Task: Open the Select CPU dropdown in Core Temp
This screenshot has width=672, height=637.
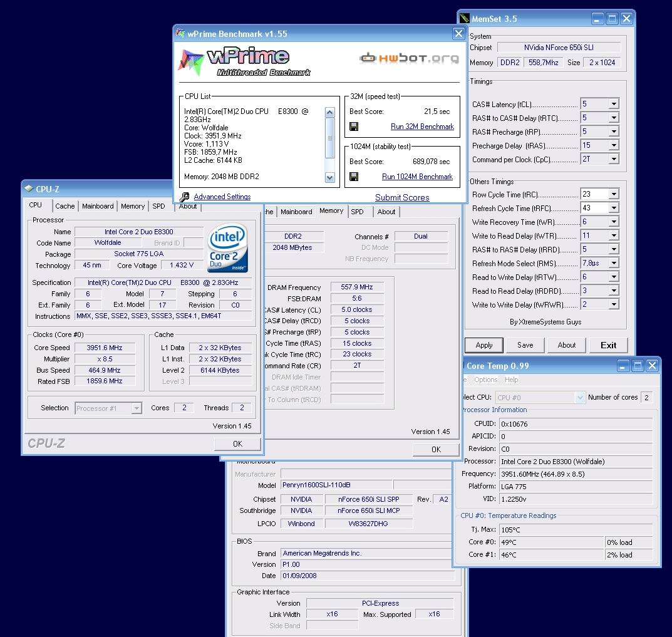Action: pos(580,397)
